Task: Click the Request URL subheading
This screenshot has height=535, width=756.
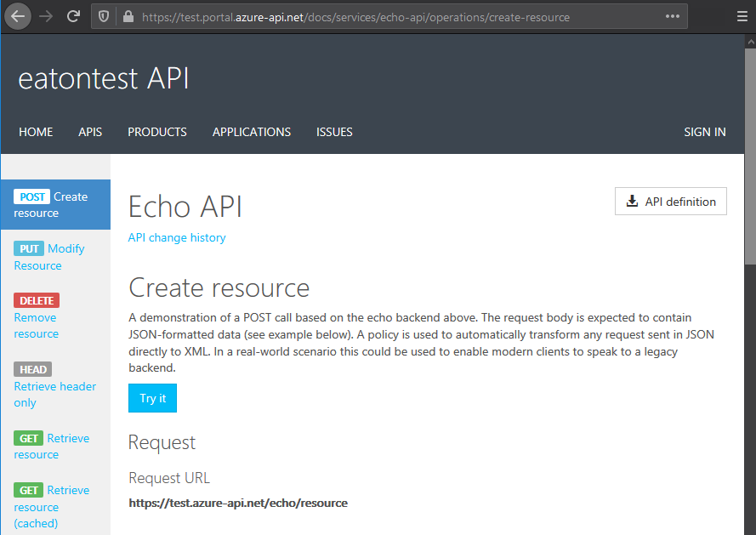Action: point(169,478)
